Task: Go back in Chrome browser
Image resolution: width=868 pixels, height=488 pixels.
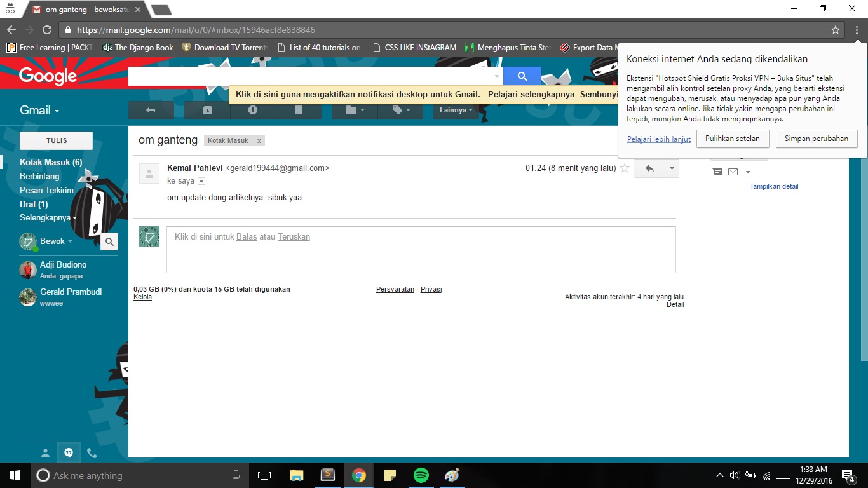Action: [11, 30]
